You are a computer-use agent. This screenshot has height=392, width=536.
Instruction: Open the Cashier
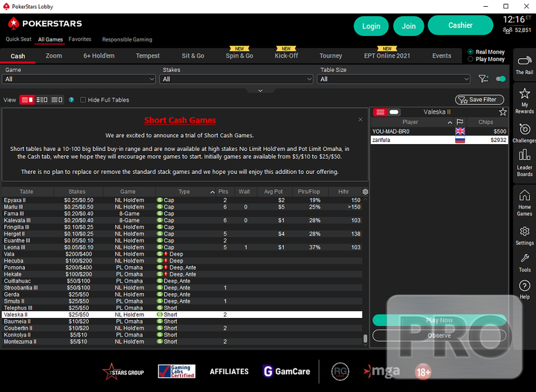coord(460,25)
